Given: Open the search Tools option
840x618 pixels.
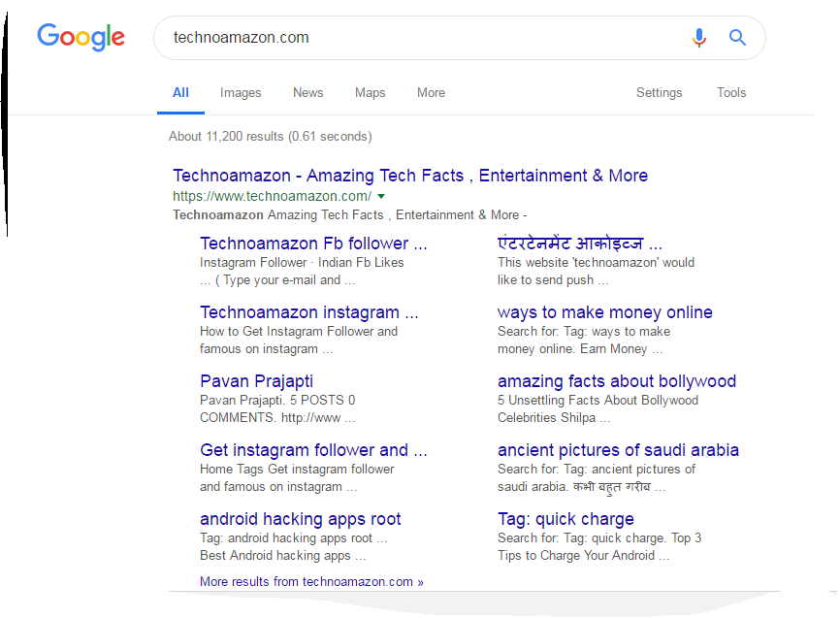Looking at the screenshot, I should coord(731,93).
